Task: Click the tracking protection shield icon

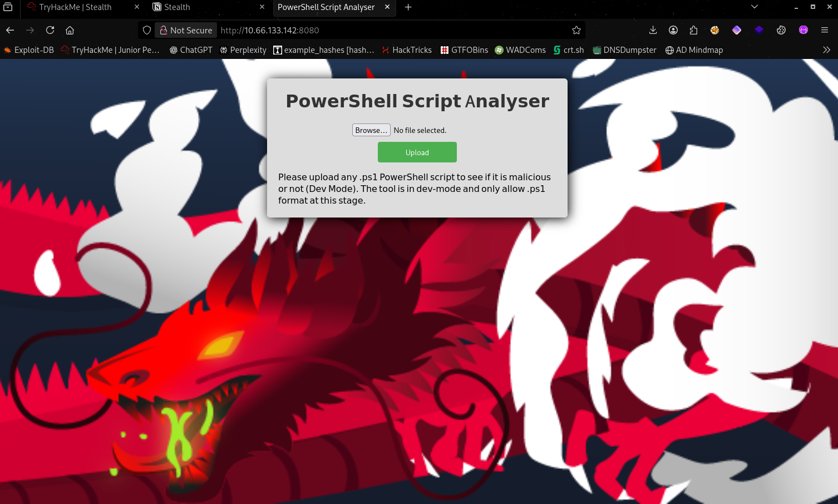Action: (x=147, y=30)
